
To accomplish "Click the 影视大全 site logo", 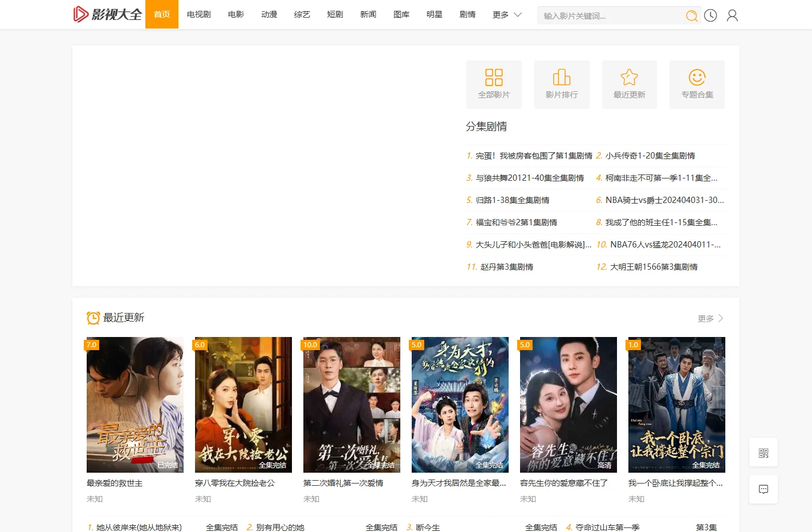I will point(107,14).
